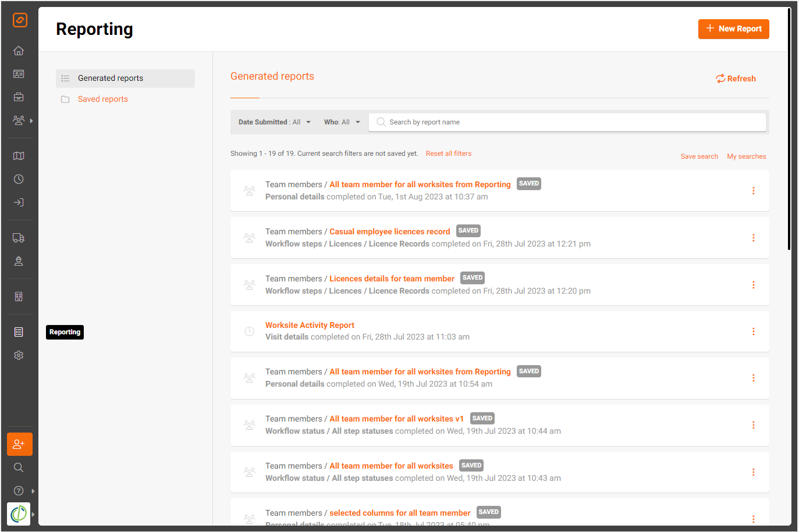Click the Reporting icon in sidebar

coord(19,332)
